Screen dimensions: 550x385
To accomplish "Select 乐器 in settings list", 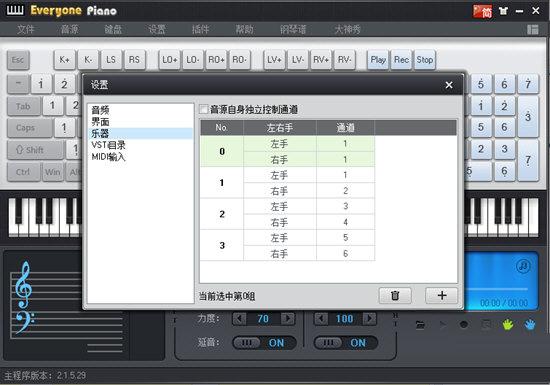I will coord(140,133).
